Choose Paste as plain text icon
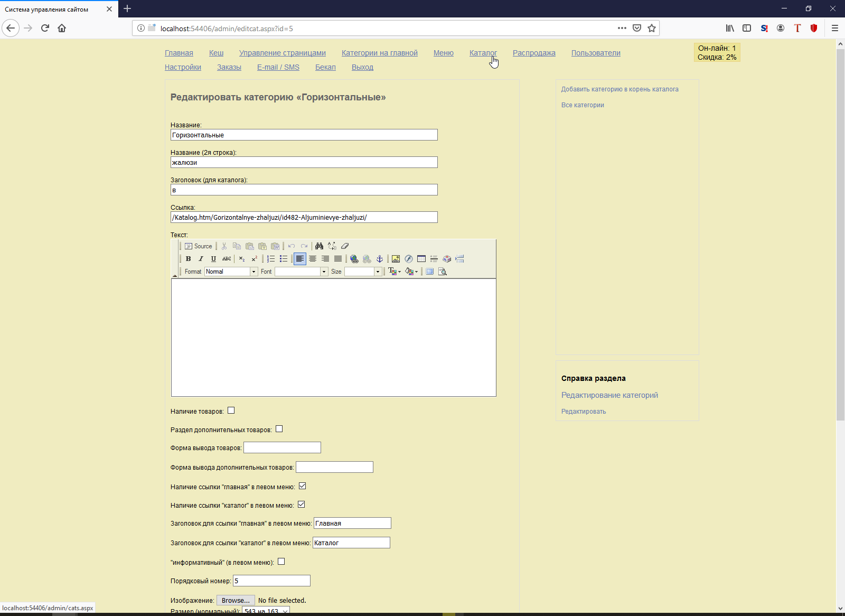845x616 pixels. coord(262,246)
